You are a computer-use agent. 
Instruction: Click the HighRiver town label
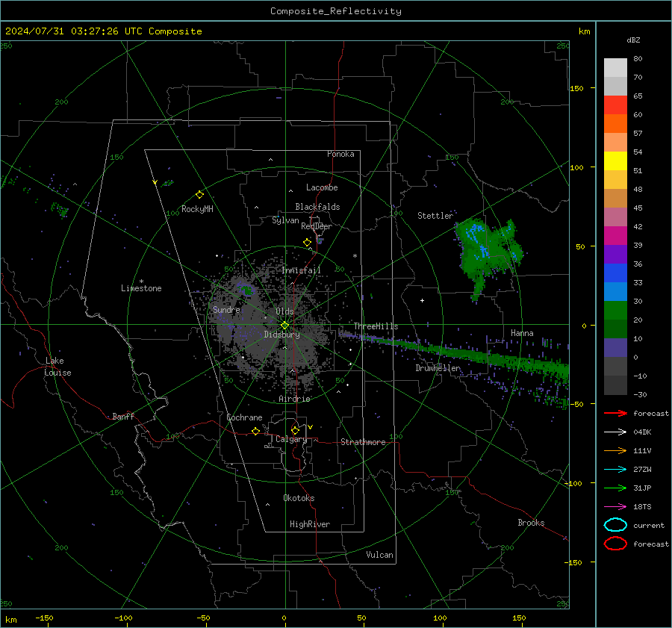[310, 524]
